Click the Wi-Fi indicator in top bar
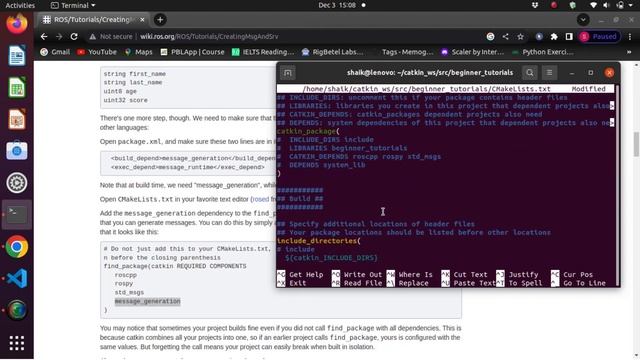The image size is (640, 360). click(593, 5)
